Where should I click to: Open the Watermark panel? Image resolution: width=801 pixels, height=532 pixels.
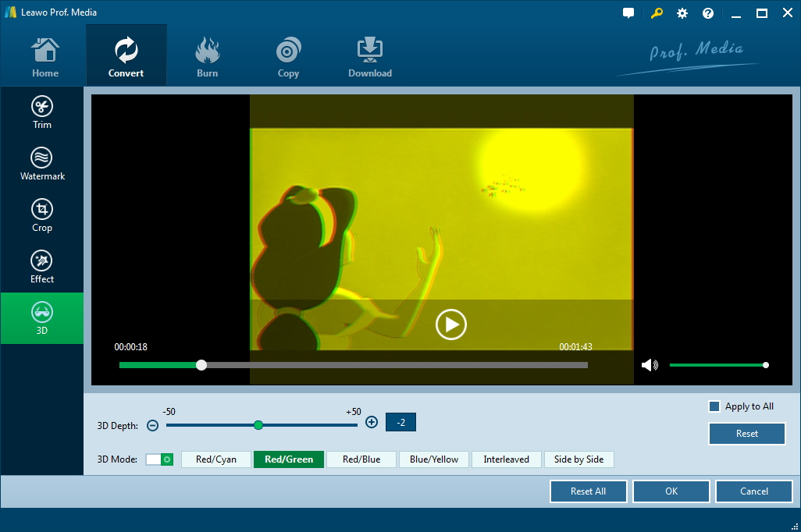(x=42, y=164)
